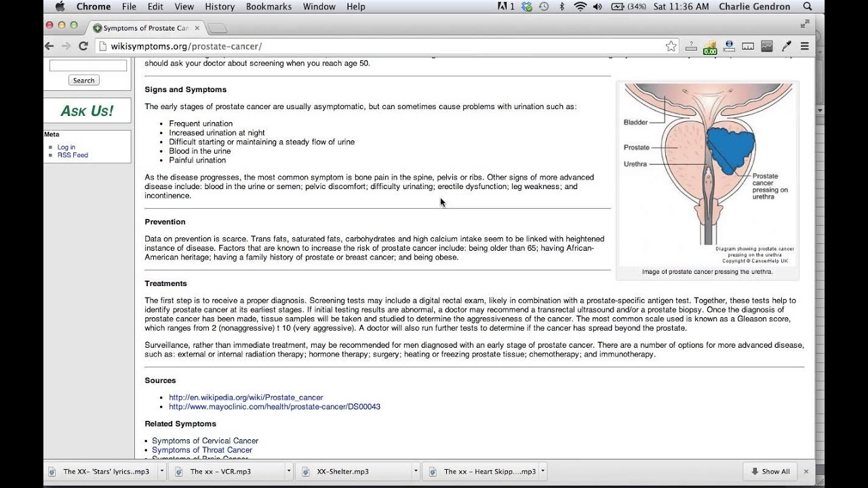This screenshot has height=488, width=868.
Task: Open the Wikipedia Prostate_cancer source link
Action: (x=246, y=397)
